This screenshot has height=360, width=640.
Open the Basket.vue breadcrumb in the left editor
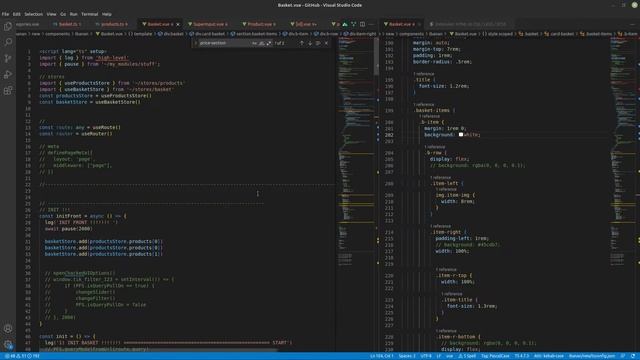point(109,34)
